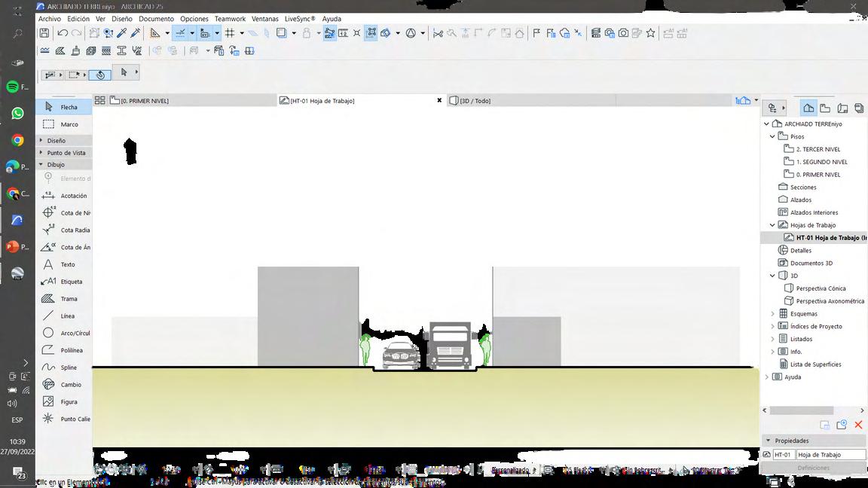868x488 pixels.
Task: Open the Teamwork menu
Action: 231,19
